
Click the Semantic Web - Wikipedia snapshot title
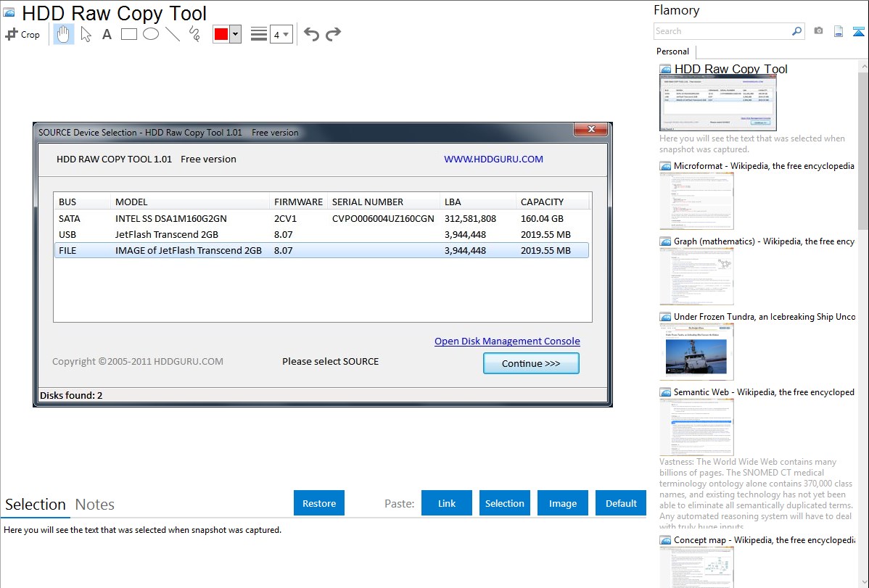pyautogui.click(x=764, y=392)
